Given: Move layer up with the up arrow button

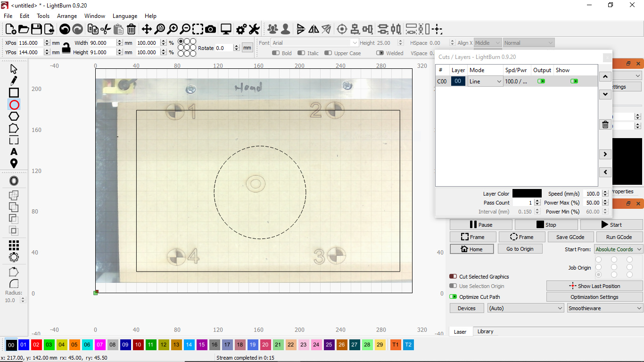Looking at the screenshot, I should 605,76.
